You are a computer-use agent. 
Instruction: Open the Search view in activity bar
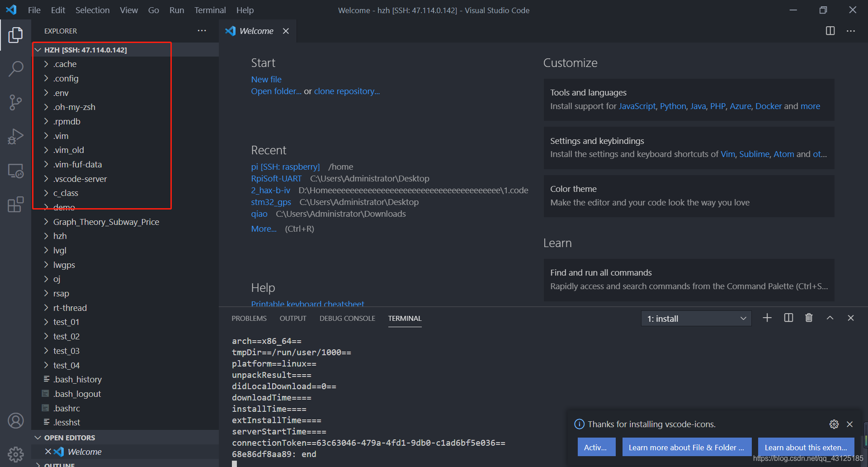(x=16, y=69)
